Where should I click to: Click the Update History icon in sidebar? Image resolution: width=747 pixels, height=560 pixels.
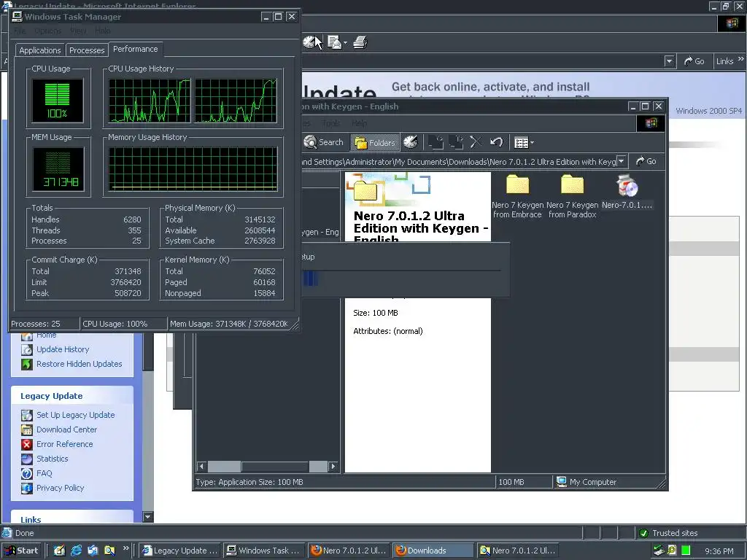tap(27, 349)
